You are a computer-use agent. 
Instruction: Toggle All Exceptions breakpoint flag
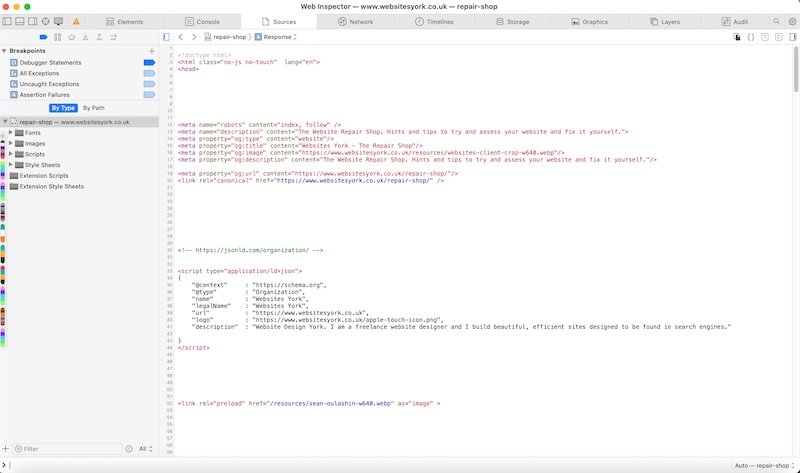149,73
